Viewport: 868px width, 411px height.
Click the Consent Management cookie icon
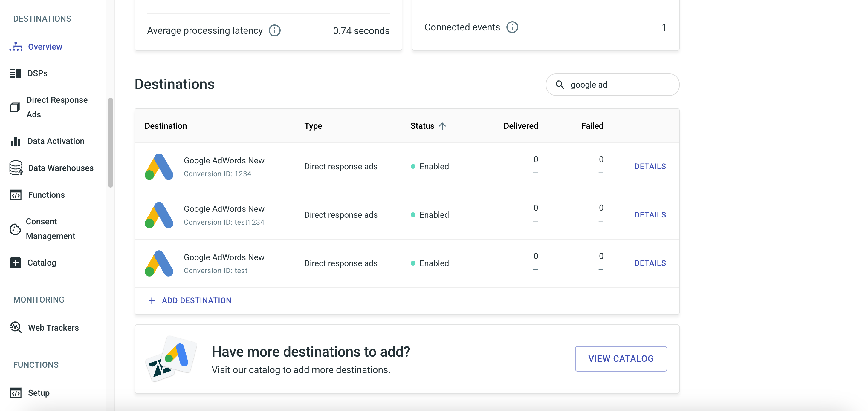15,229
